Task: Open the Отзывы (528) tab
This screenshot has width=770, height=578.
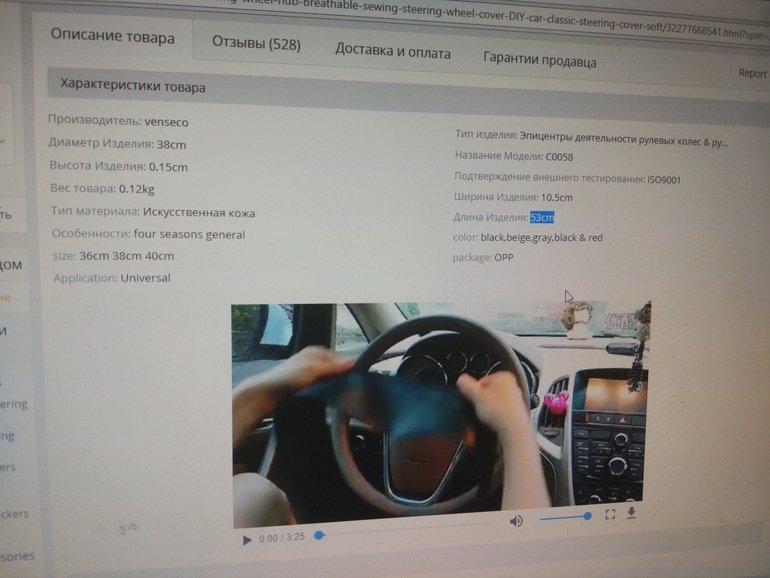Action: pos(256,43)
